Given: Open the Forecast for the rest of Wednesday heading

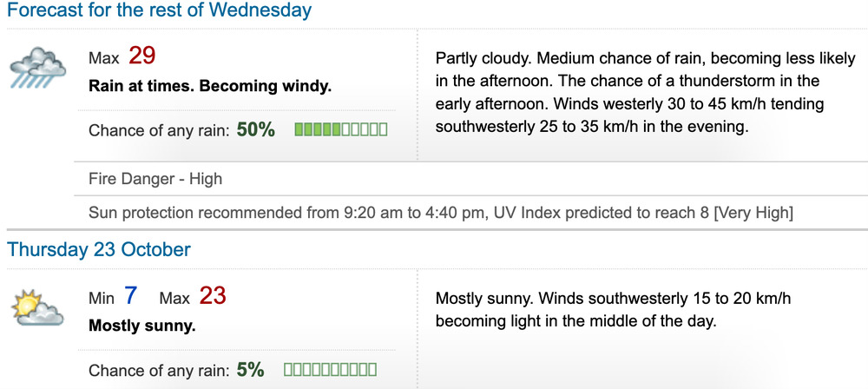Looking at the screenshot, I should 160,11.
